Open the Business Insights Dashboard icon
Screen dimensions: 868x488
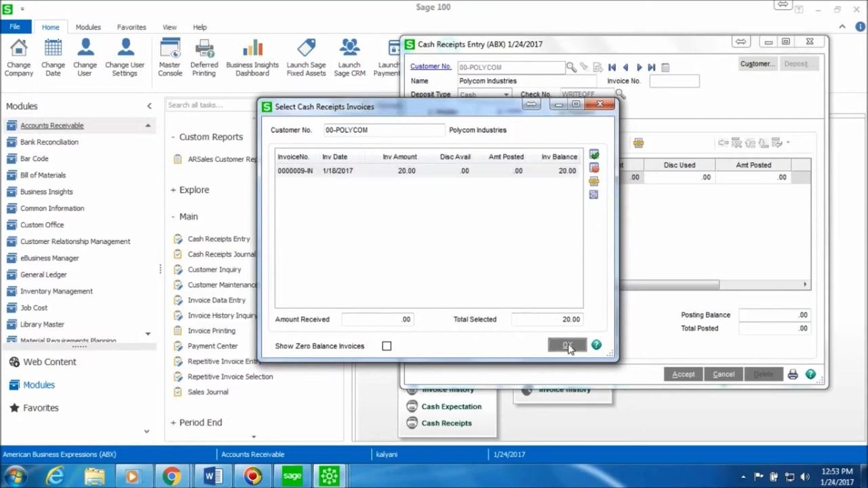(x=252, y=58)
